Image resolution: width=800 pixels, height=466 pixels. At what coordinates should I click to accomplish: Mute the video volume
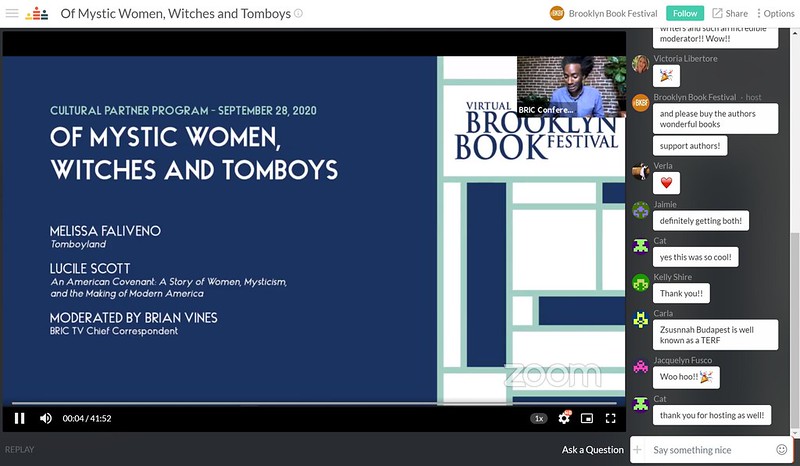(x=46, y=419)
